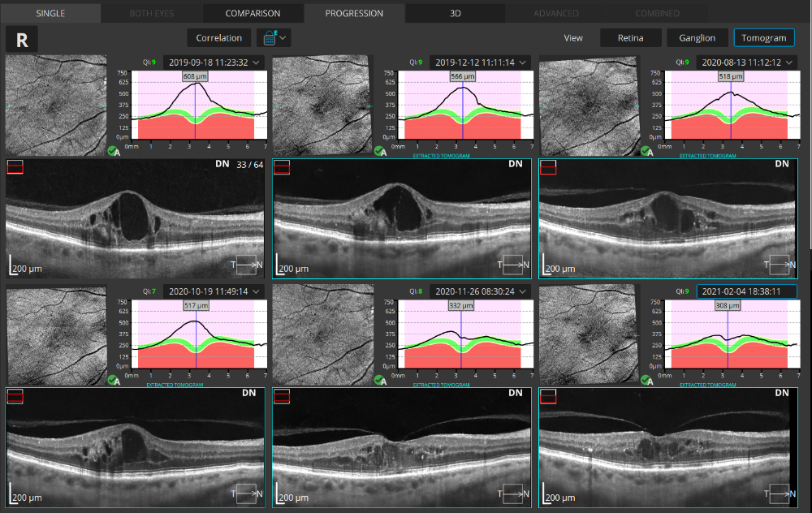Select the 2020-10-19 fundus image thumbnail

tap(56, 333)
